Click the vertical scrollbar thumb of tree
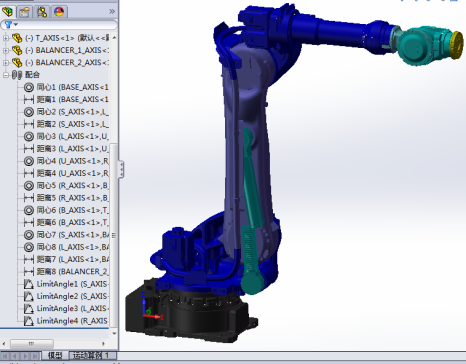Screen dimensions: 466x364 (x=114, y=235)
